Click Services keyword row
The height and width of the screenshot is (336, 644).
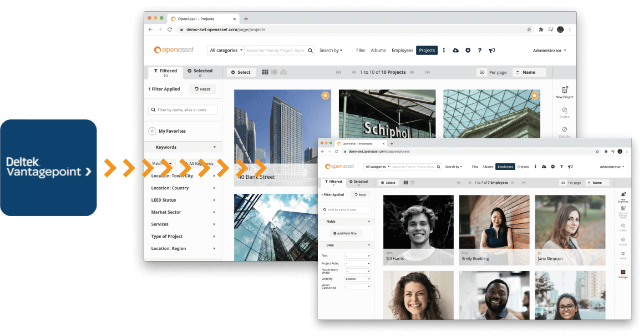(183, 224)
